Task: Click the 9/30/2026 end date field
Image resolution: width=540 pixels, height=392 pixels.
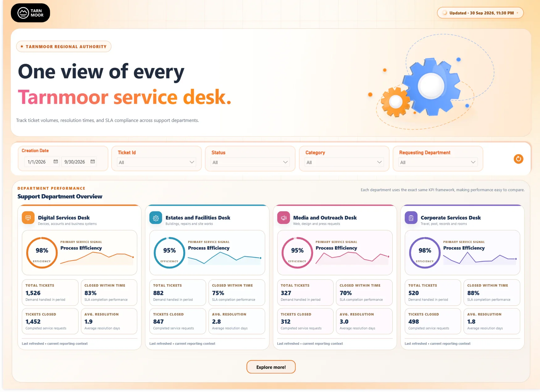Action: (79, 162)
